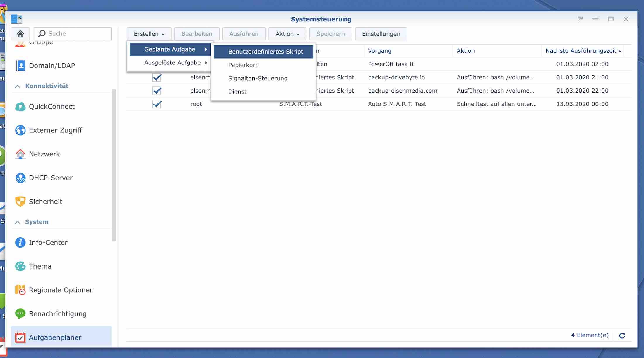Screen dimensions: 644x358
Task: Disable the Auto S.M.A.R.T. Test checkbox
Action: point(157,104)
